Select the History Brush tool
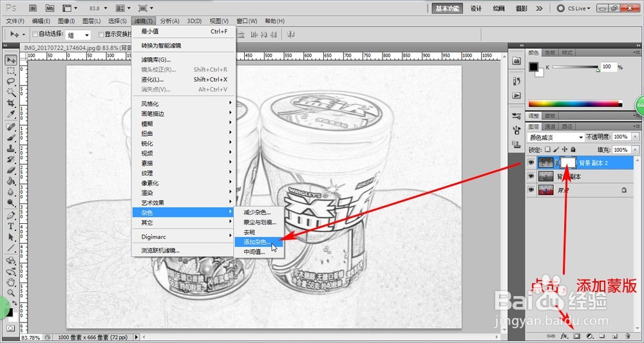The image size is (644, 343). tap(11, 159)
